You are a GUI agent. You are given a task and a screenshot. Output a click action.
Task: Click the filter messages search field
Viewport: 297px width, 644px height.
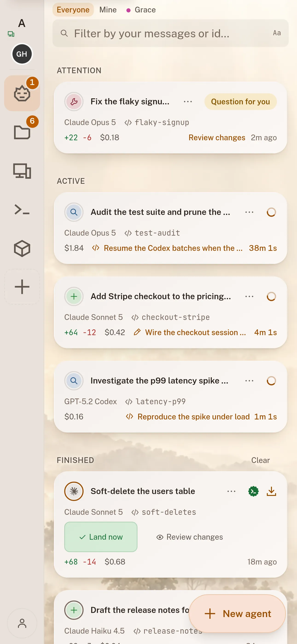pos(171,33)
